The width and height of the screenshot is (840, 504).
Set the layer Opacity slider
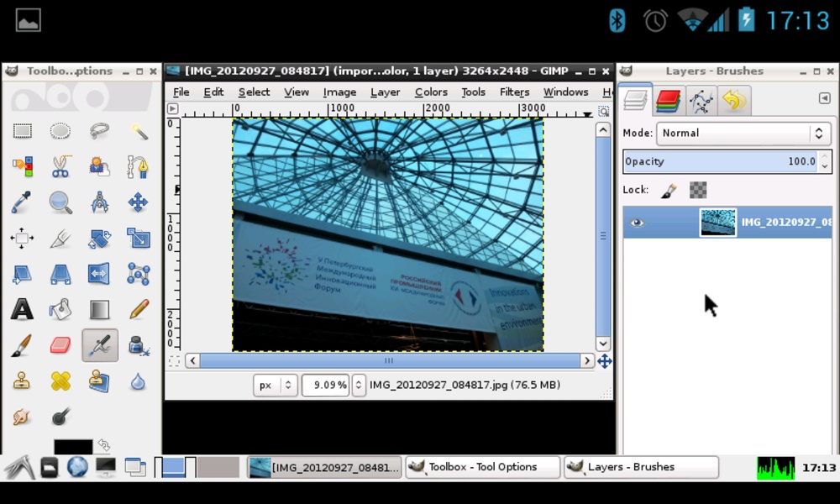pos(721,162)
